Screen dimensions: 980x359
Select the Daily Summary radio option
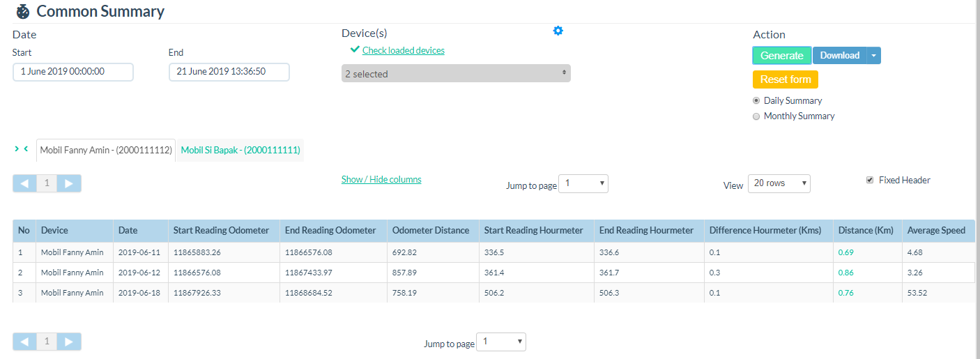pos(756,101)
